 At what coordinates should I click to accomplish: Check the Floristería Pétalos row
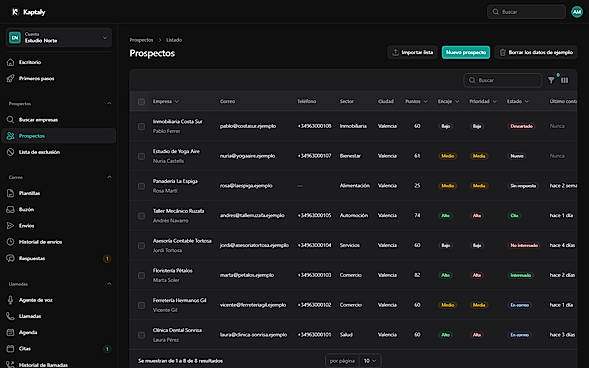pyautogui.click(x=141, y=275)
